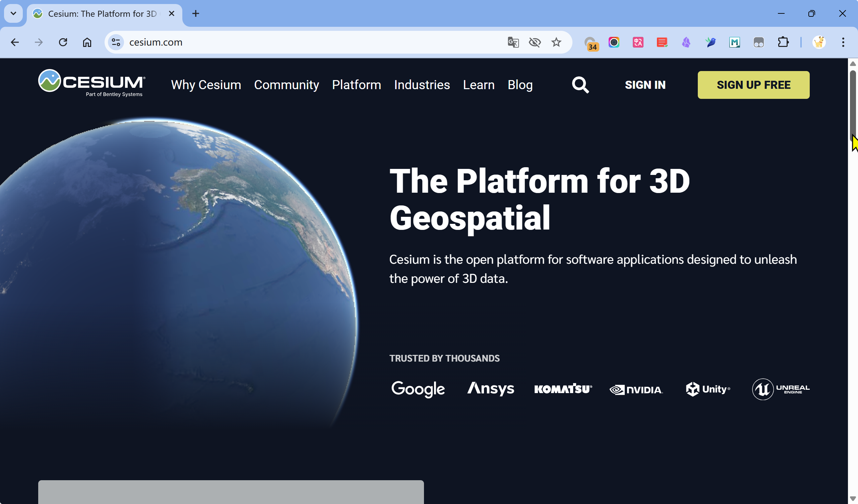Image resolution: width=858 pixels, height=504 pixels.
Task: Open the browser home icon
Action: 87,42
